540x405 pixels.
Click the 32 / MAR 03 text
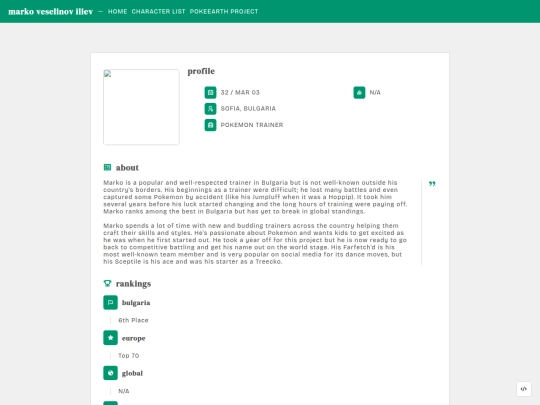(240, 92)
